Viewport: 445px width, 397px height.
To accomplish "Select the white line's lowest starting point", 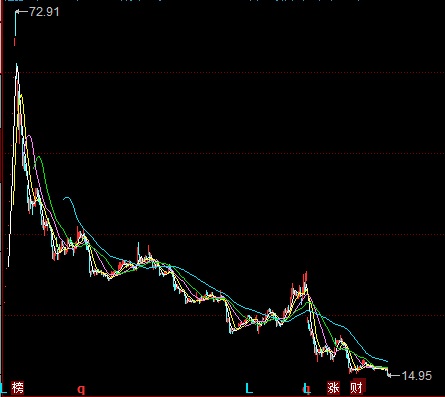I will pos(8,266).
